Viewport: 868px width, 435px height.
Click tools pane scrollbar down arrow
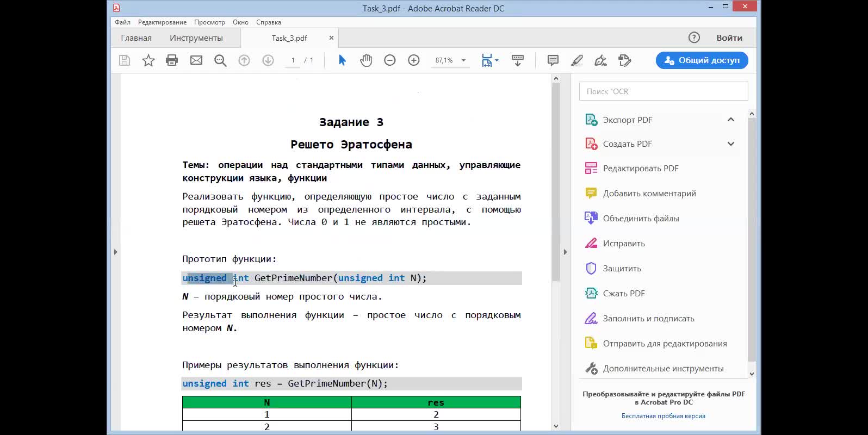752,374
